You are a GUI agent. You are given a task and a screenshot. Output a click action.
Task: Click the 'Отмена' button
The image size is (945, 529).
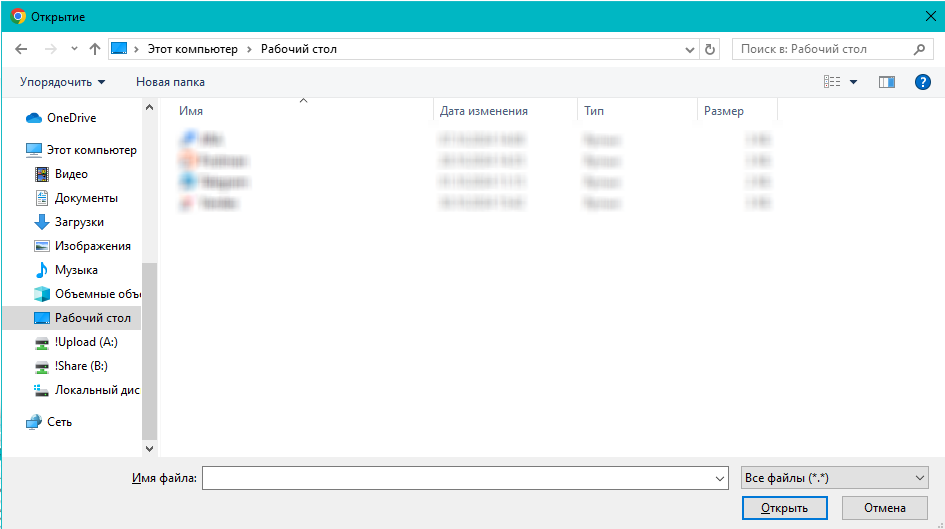885,508
